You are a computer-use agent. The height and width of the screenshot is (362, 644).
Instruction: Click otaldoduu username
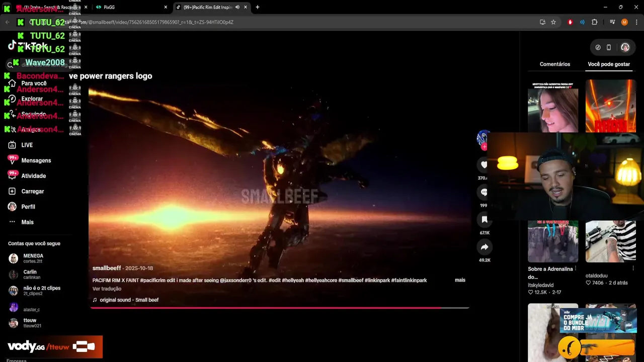click(x=596, y=276)
